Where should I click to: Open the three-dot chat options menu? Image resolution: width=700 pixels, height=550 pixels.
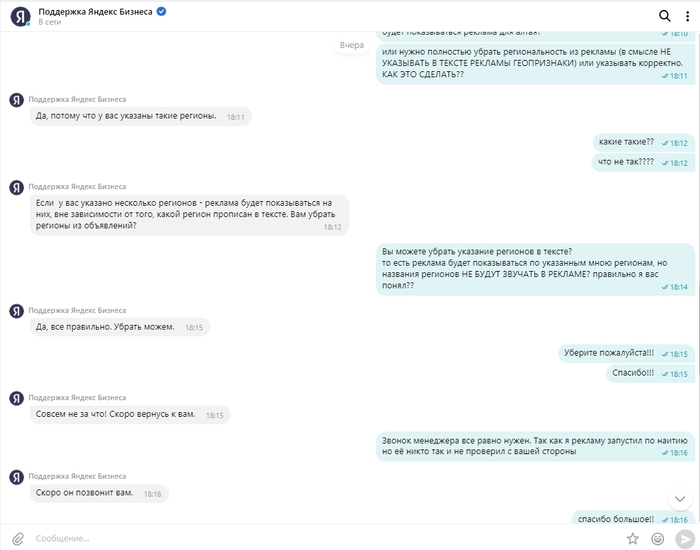pyautogui.click(x=686, y=16)
